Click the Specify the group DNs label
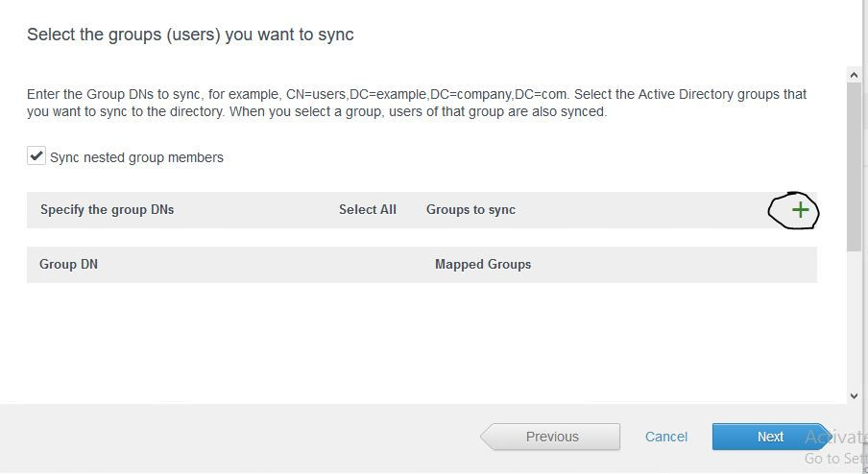 pyautogui.click(x=107, y=209)
